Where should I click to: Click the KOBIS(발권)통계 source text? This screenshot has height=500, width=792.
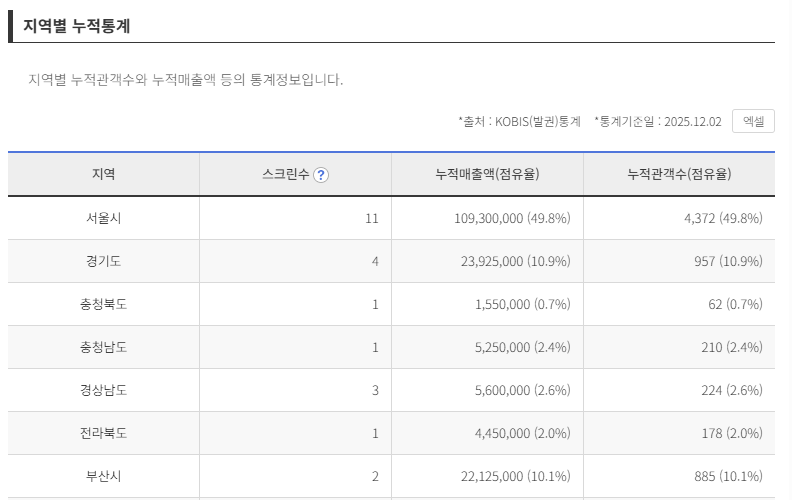[519, 121]
